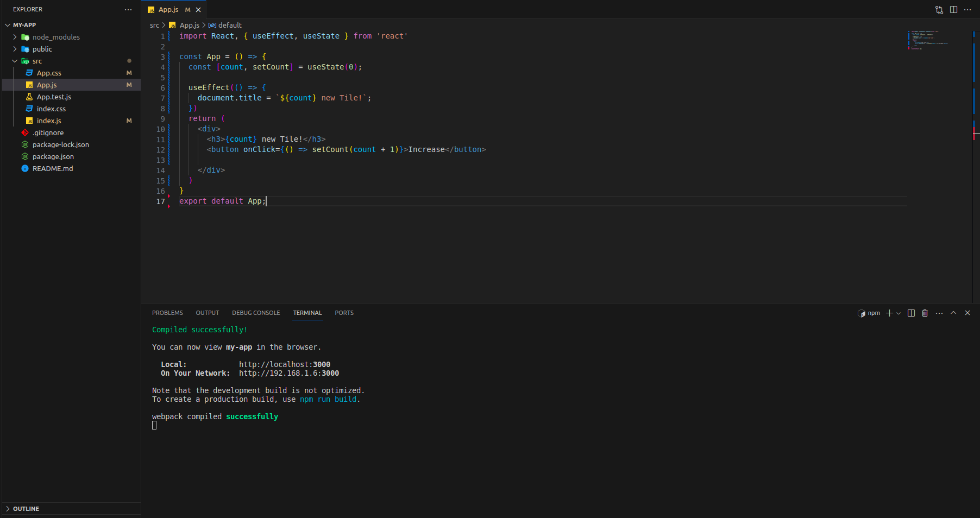Open the editor More Actions ellipsis menu
The height and width of the screenshot is (518, 980).
pos(968,10)
